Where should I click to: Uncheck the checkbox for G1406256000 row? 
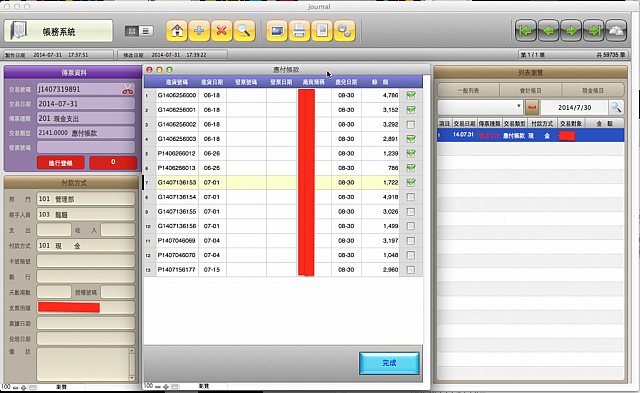tap(411, 95)
